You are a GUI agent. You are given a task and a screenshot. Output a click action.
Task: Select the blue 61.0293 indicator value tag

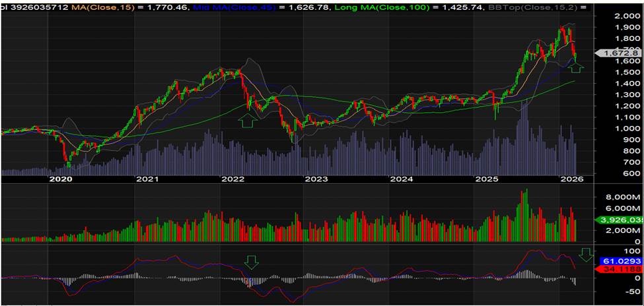tap(622, 261)
